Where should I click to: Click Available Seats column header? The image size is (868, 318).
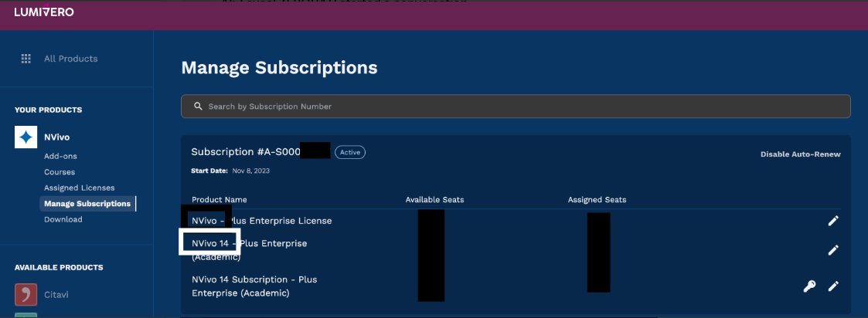(x=434, y=200)
